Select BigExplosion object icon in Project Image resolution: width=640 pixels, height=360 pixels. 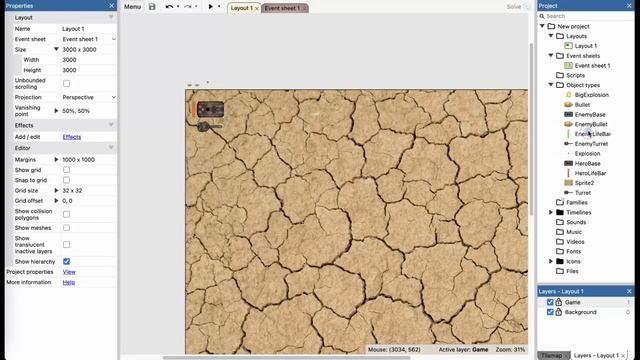pyautogui.click(x=569, y=95)
